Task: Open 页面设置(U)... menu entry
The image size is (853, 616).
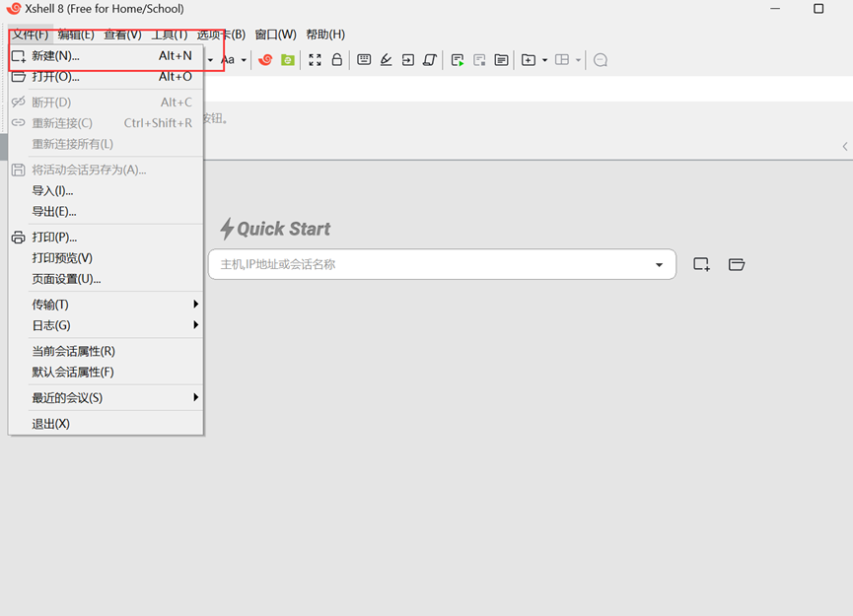Action: pyautogui.click(x=106, y=279)
